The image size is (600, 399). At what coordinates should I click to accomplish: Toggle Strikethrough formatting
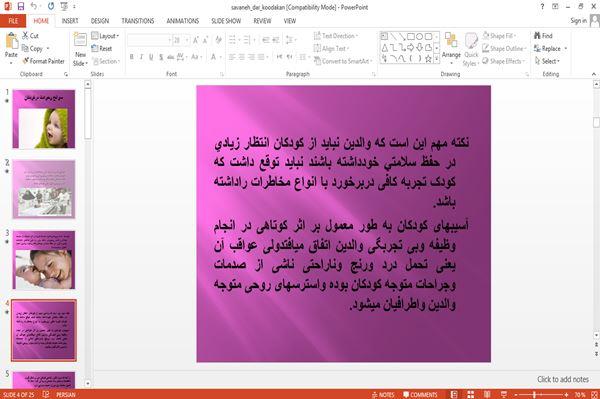(171, 57)
